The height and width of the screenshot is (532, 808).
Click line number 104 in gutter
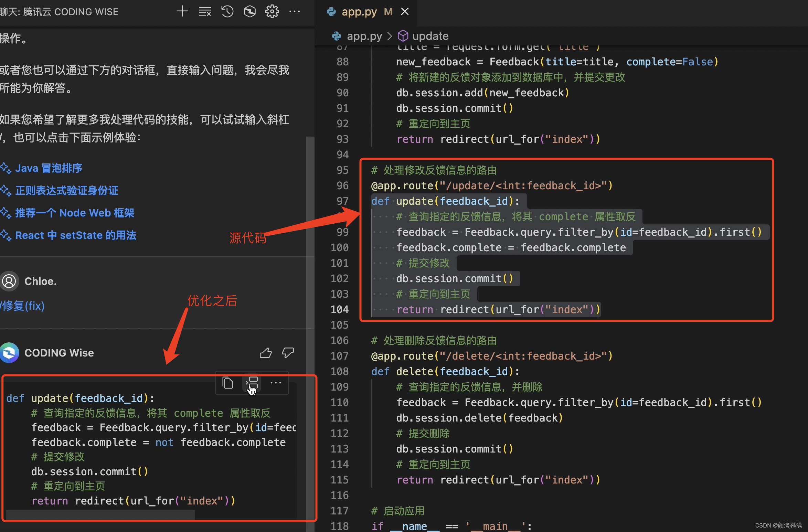(339, 309)
